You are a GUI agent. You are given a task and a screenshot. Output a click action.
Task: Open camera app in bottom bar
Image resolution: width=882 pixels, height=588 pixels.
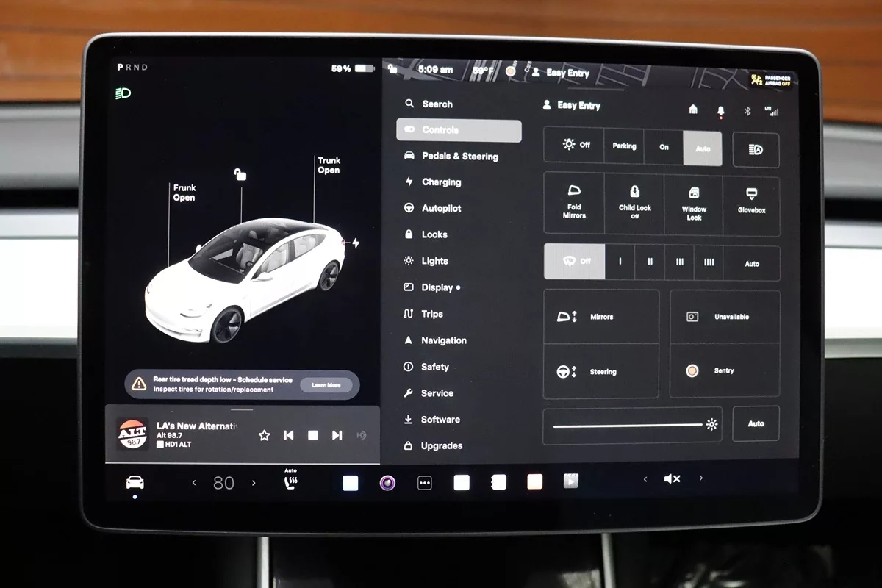[387, 483]
